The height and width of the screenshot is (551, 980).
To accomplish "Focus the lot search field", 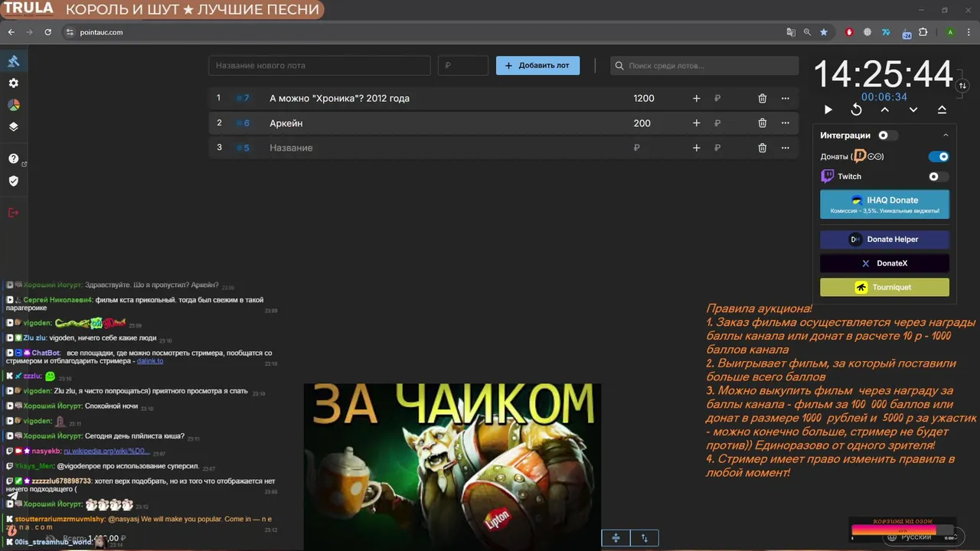I will point(704,65).
